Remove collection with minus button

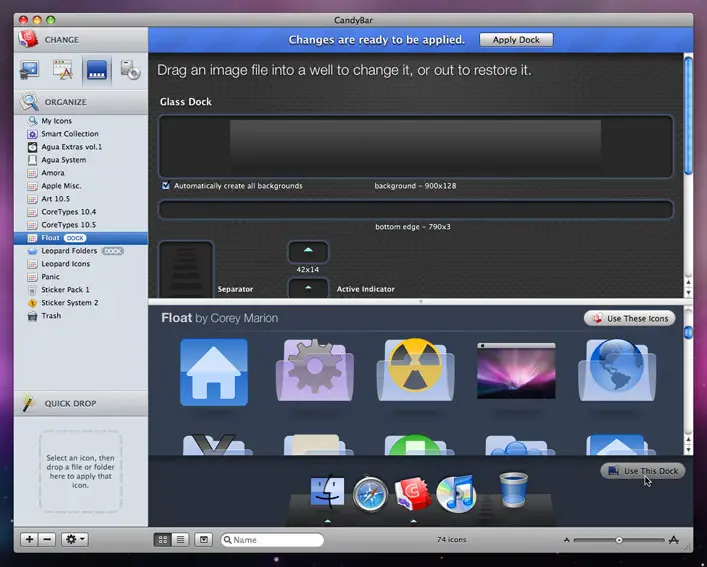(47, 539)
